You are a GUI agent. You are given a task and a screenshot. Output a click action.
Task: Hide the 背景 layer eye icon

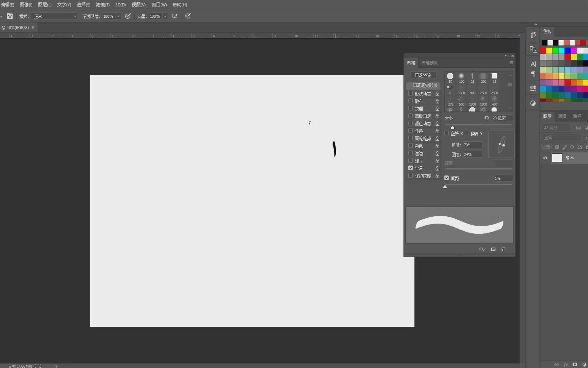(545, 158)
